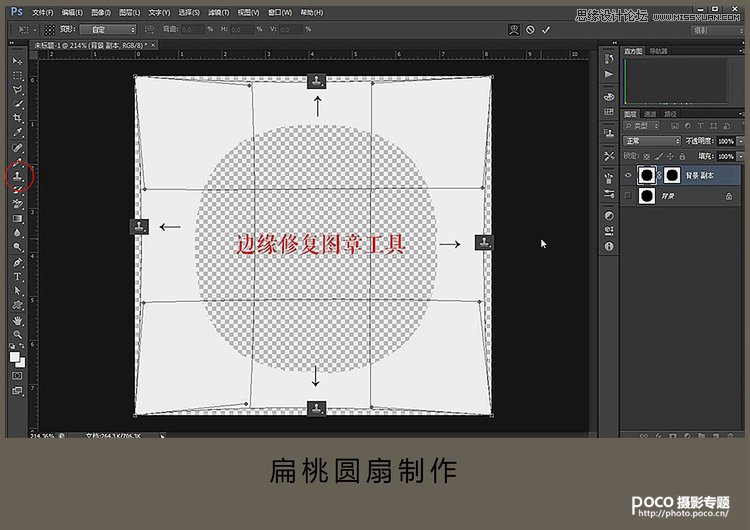Show the 背景 layer
The image size is (750, 530).
(629, 196)
